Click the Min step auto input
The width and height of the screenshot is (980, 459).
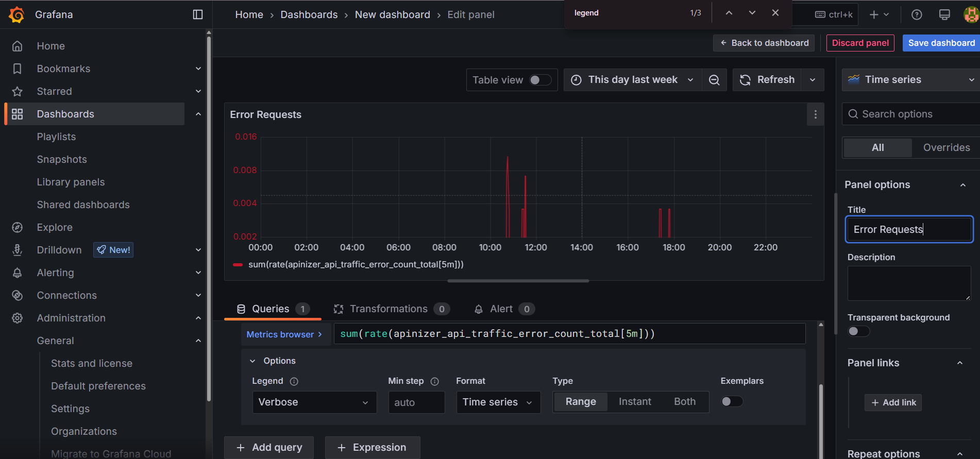pyautogui.click(x=416, y=402)
